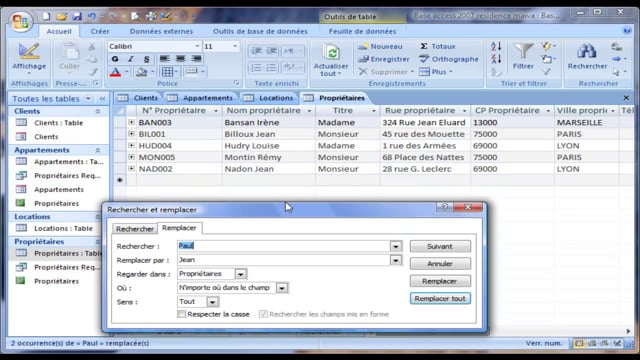Open the Sens direction dropdown
This screenshot has width=640, height=360.
[212, 302]
